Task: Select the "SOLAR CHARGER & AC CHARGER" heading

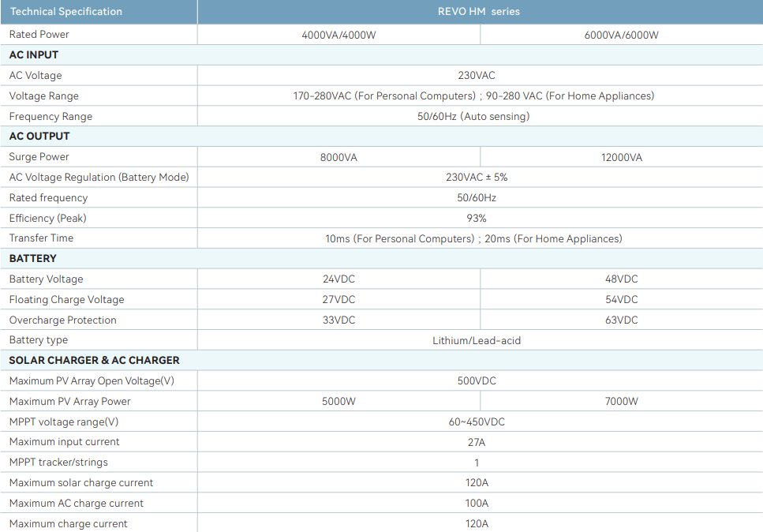Action: coord(94,360)
